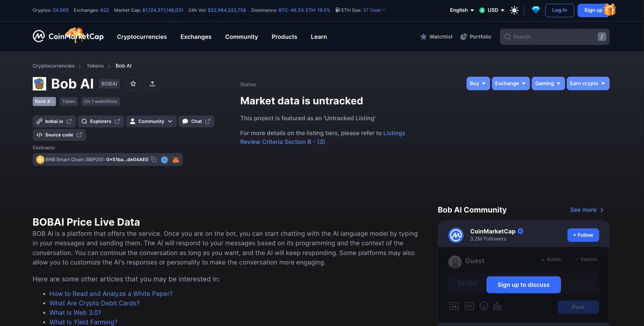Click Sign up to discuss button
Screen dimensions: 644x326
[524, 285]
